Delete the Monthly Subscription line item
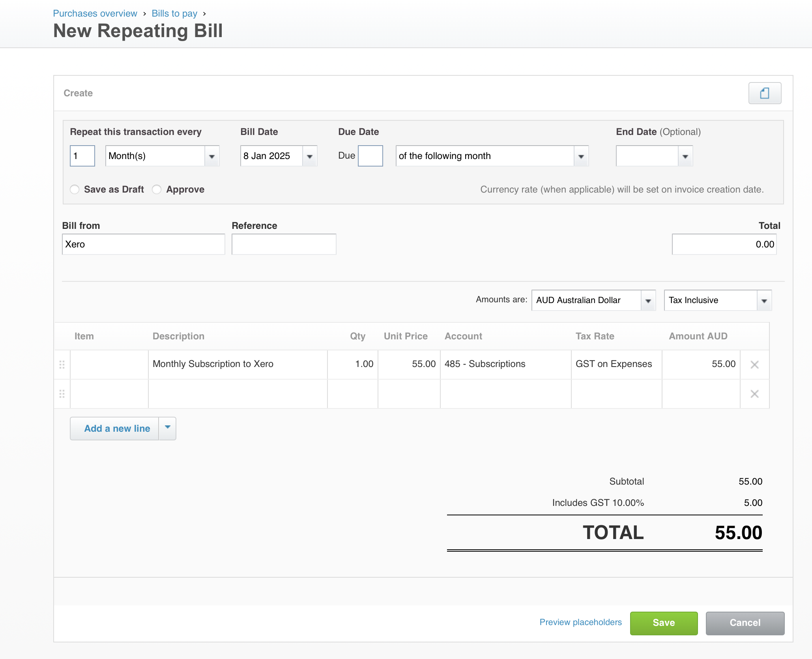Screen dimensions: 812x659 [754, 365]
